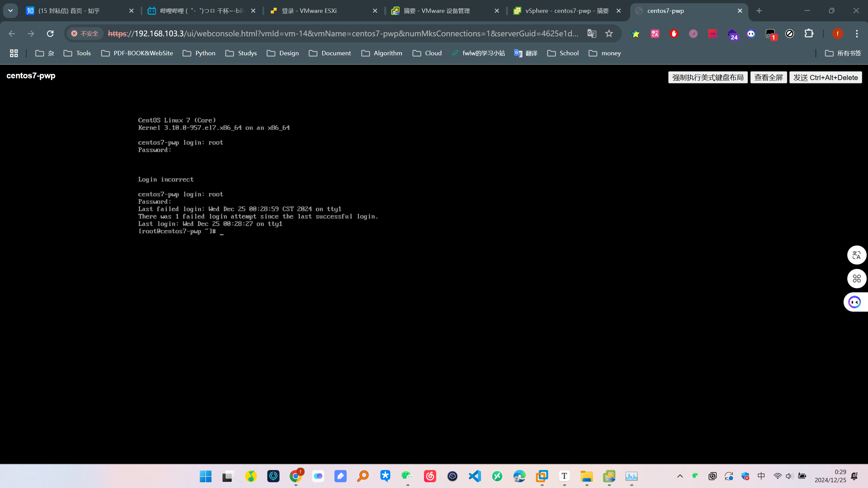Open Visual Studio Code from taskbar
The image size is (868, 488).
tap(475, 476)
